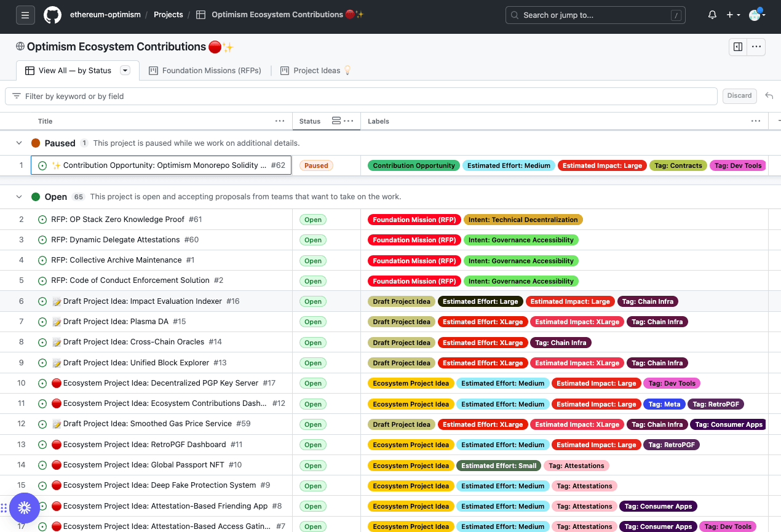The height and width of the screenshot is (532, 781).
Task: Open the View All tab options dropdown
Action: [x=125, y=71]
